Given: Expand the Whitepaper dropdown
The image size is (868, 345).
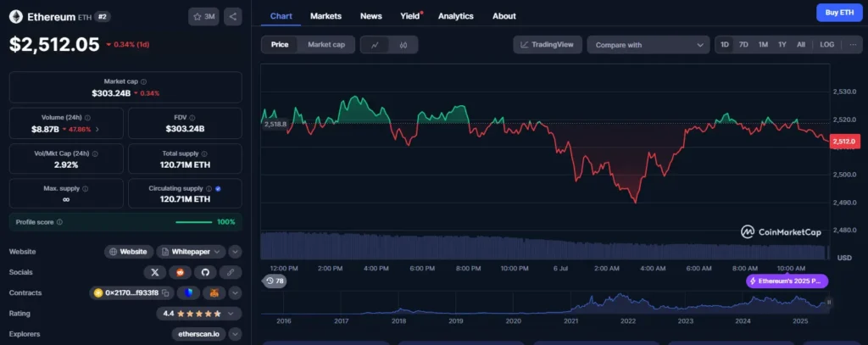Looking at the screenshot, I should tap(191, 252).
